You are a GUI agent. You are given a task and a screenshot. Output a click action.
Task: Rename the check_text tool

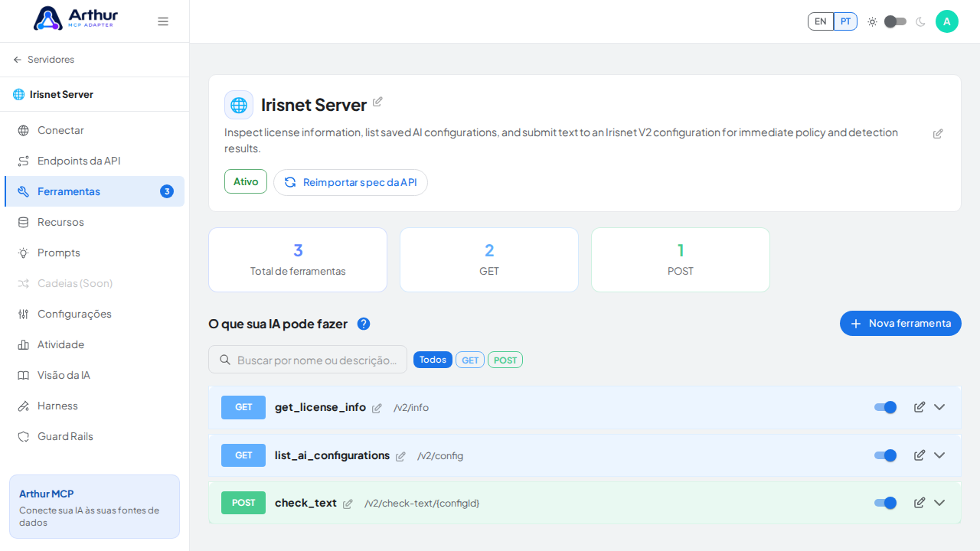[x=348, y=504]
